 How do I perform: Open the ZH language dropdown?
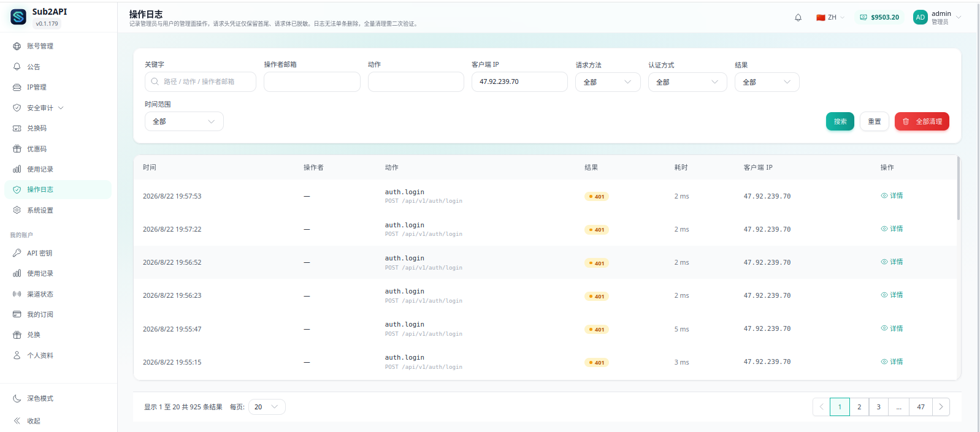tap(831, 17)
